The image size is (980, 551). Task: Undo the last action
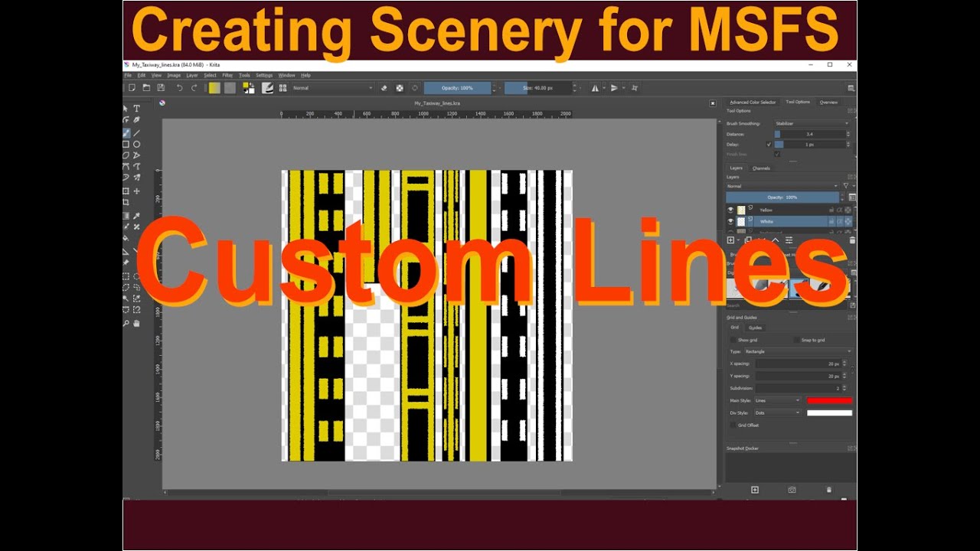[180, 88]
